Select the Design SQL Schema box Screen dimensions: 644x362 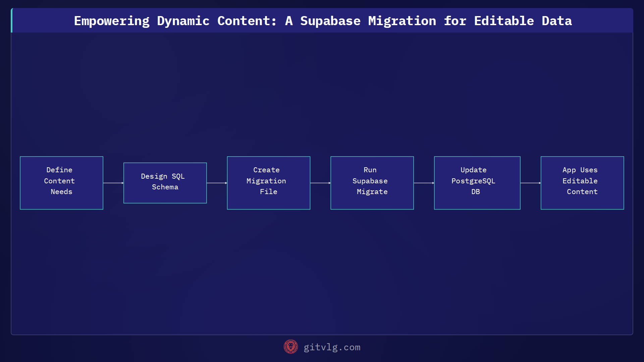pyautogui.click(x=165, y=183)
